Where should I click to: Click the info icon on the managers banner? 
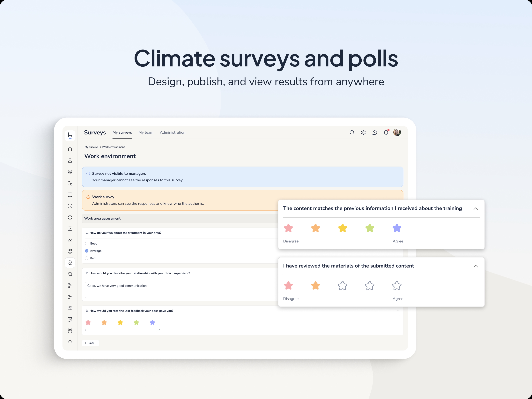pyautogui.click(x=88, y=174)
